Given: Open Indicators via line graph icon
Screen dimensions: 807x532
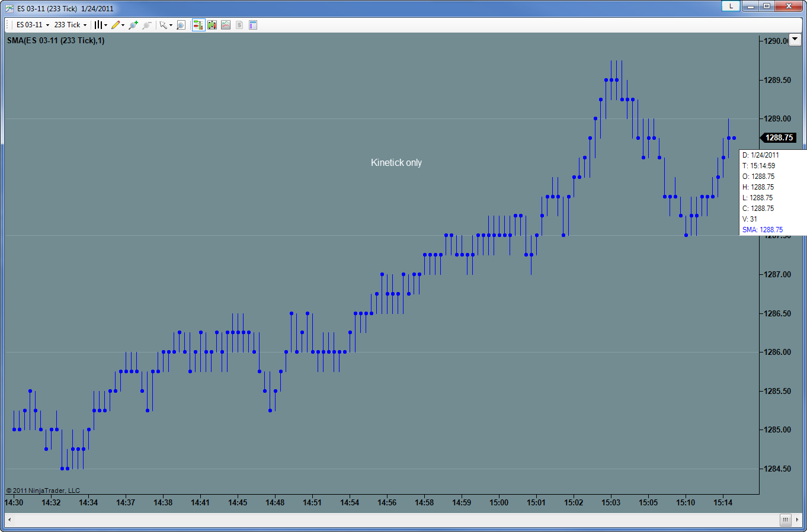Looking at the screenshot, I should (226, 25).
